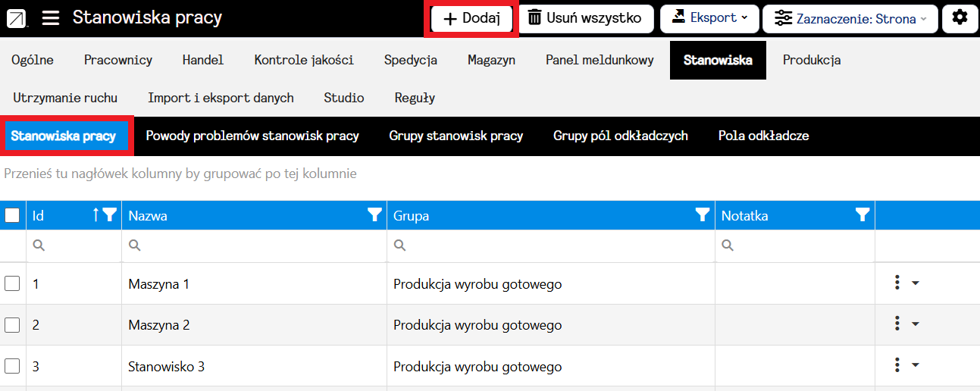Open filter for Notatka column
Screen dimensions: 980x391
coord(862,215)
